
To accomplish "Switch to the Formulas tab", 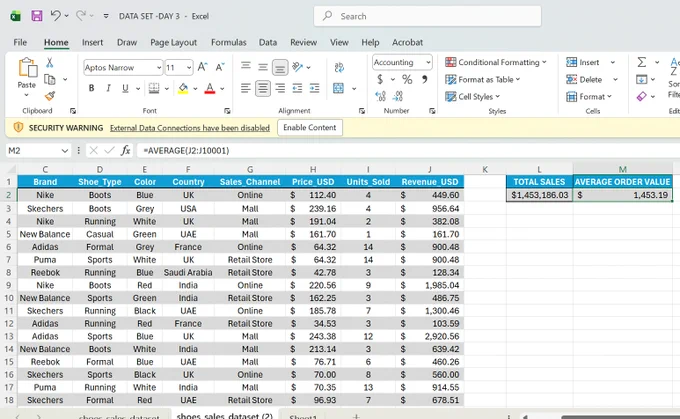I will click(229, 42).
